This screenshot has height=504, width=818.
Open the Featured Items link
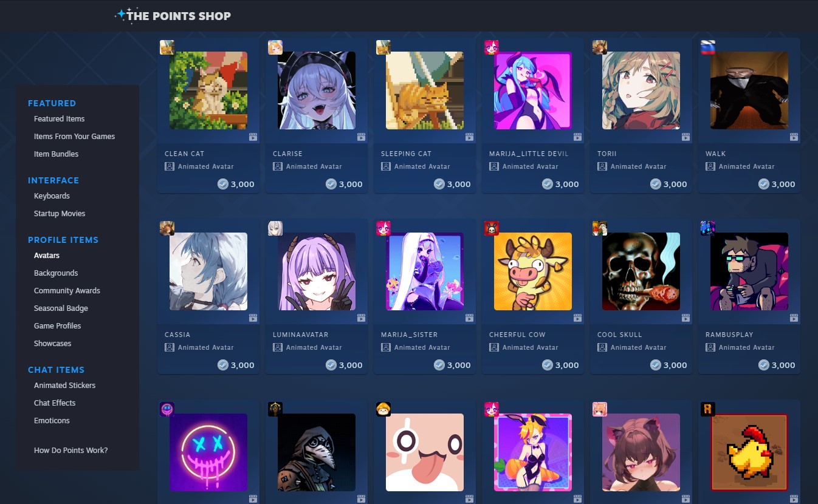[x=59, y=119]
